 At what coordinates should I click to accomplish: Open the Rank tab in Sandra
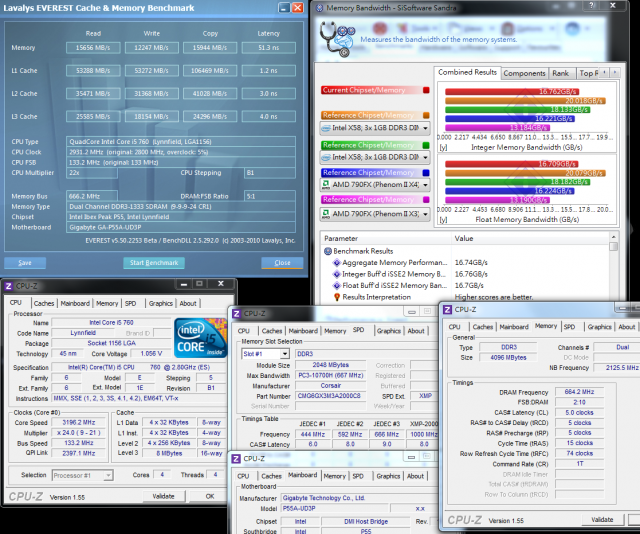point(561,73)
